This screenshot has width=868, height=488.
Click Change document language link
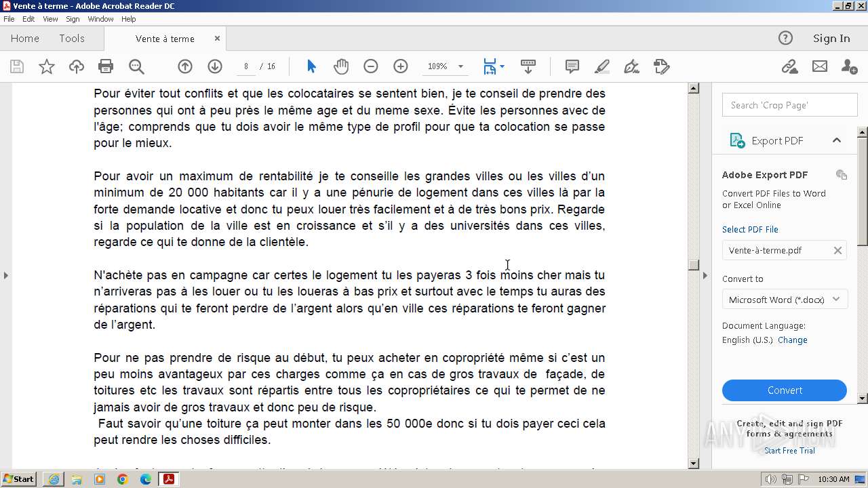point(792,340)
